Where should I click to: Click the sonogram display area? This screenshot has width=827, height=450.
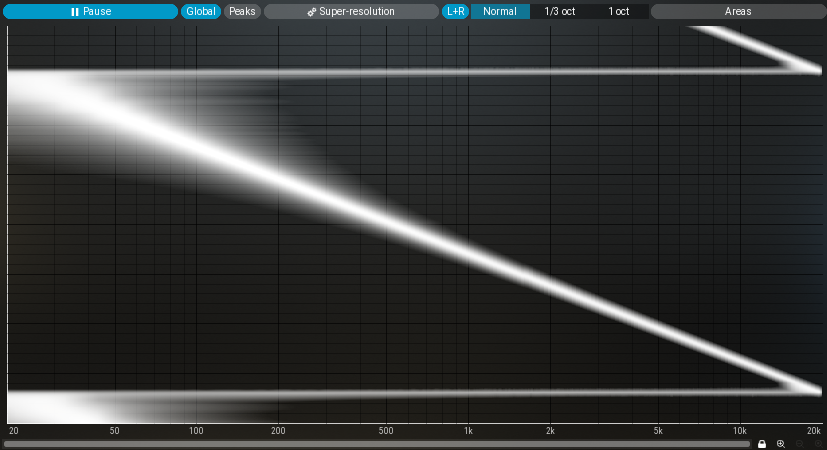click(x=415, y=224)
